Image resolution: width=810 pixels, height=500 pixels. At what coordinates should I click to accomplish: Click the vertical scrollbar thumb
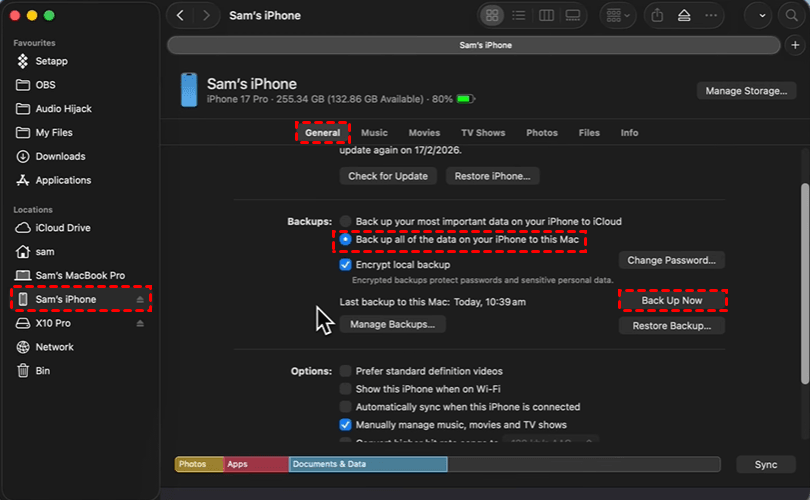click(805, 284)
